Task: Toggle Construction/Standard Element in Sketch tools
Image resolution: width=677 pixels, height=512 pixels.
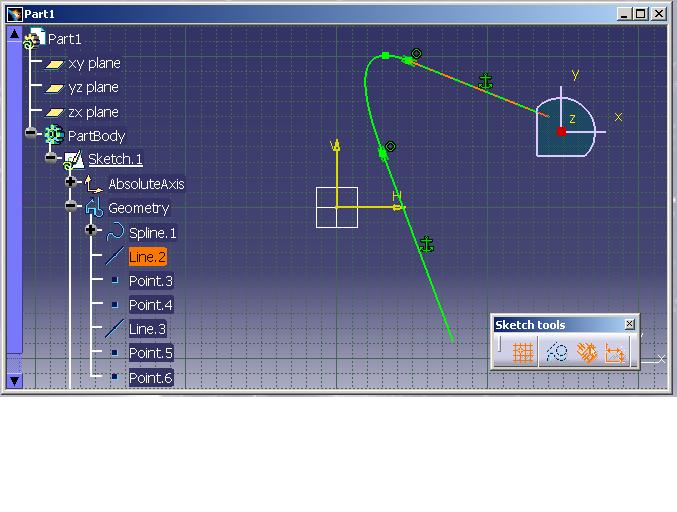Action: 556,352
